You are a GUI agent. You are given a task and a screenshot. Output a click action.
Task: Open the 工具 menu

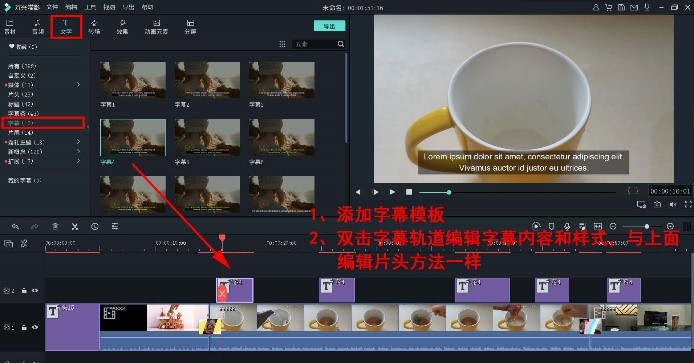click(90, 7)
